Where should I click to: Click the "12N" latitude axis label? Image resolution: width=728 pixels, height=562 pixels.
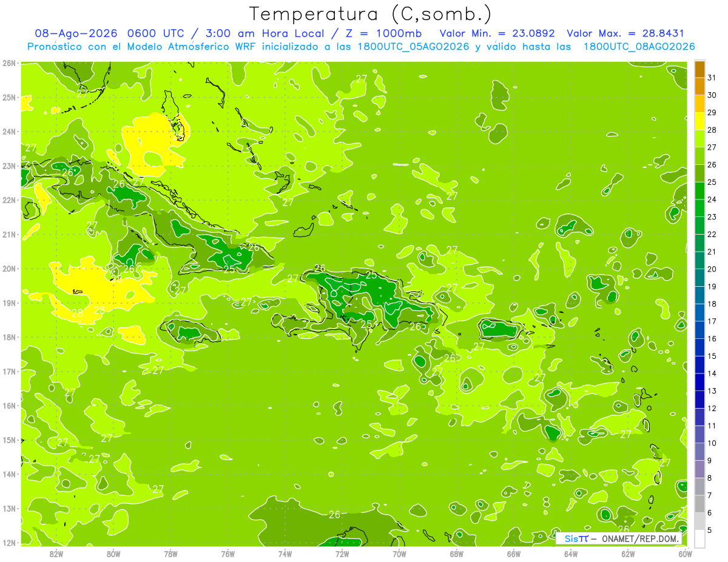pyautogui.click(x=8, y=543)
